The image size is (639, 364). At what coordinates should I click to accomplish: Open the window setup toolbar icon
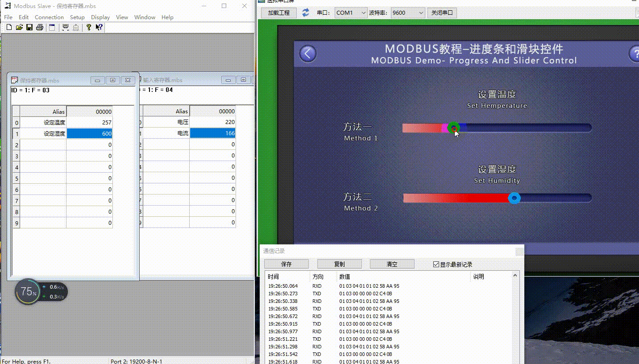tap(52, 28)
